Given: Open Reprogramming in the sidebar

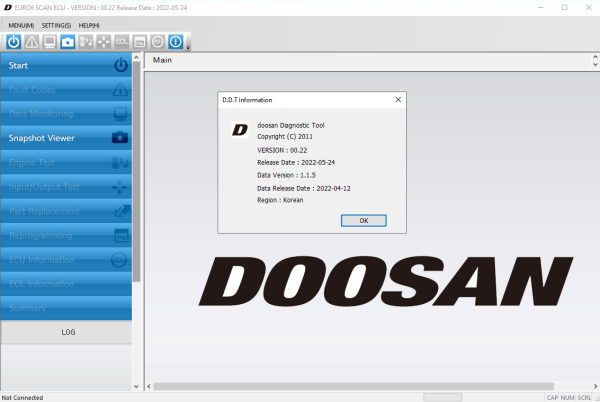Looking at the screenshot, I should (66, 235).
